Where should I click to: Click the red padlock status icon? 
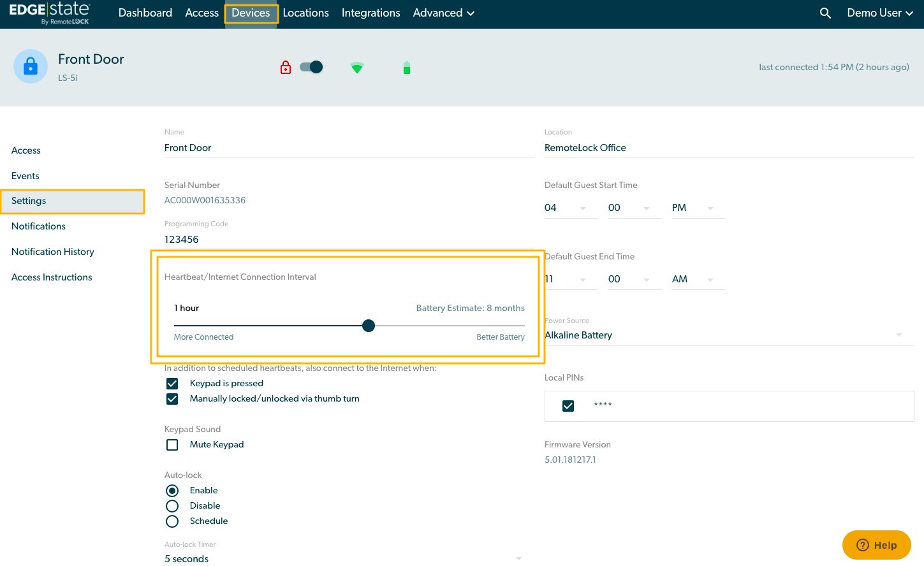tap(286, 68)
